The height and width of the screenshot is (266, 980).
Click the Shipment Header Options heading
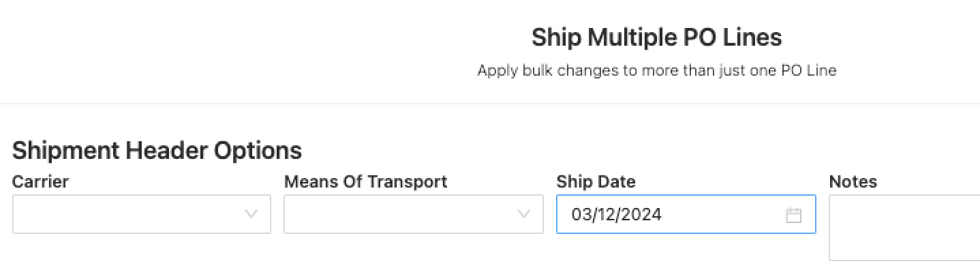157,150
